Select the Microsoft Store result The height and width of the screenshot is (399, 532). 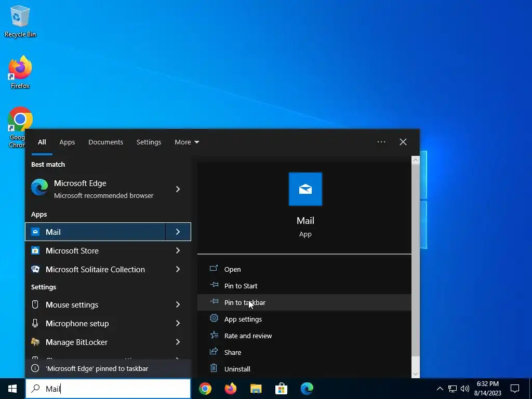click(95, 251)
